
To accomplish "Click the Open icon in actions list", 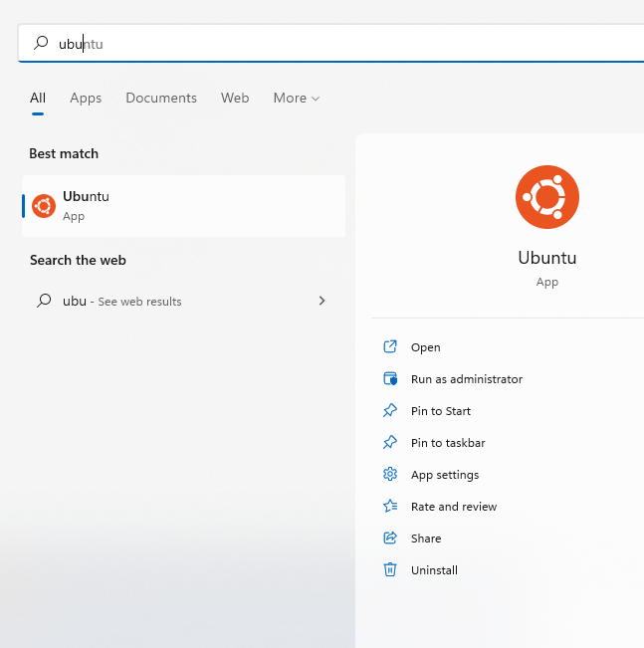I will tap(390, 346).
